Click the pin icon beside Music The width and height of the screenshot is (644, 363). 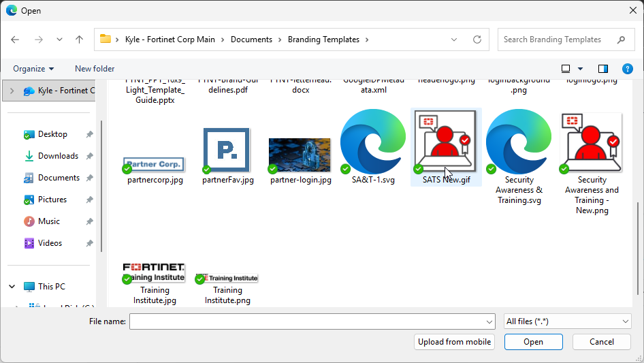point(90,221)
